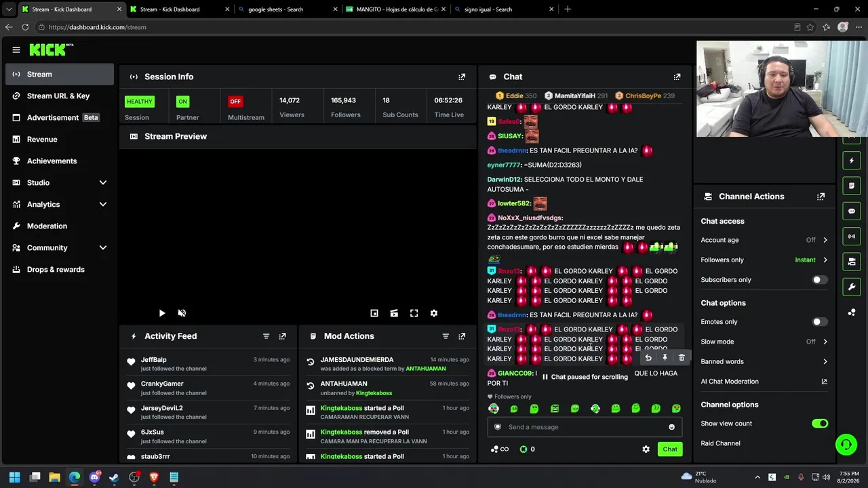
Task: Toggle theater mode in stream preview
Action: click(394, 313)
